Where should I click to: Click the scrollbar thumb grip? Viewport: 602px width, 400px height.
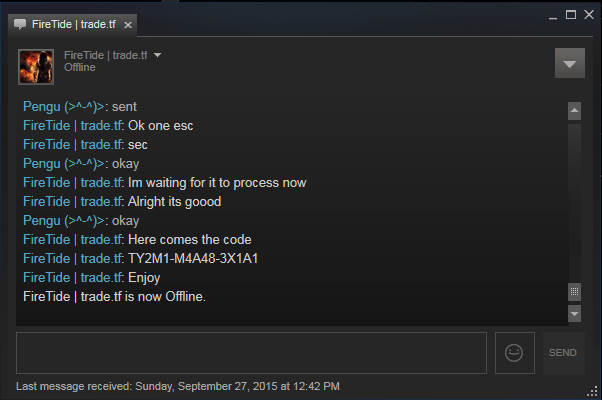tap(574, 292)
